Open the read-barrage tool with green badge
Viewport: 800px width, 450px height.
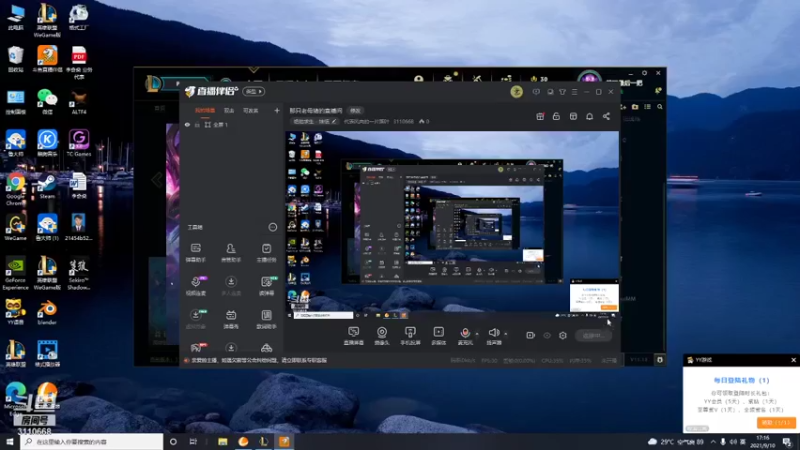point(266,286)
